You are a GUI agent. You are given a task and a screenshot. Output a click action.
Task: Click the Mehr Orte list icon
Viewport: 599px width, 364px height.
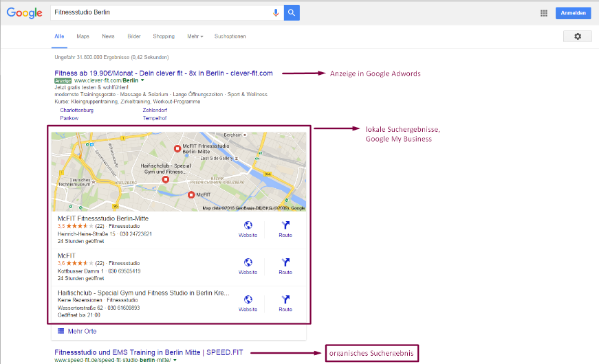tap(61, 331)
